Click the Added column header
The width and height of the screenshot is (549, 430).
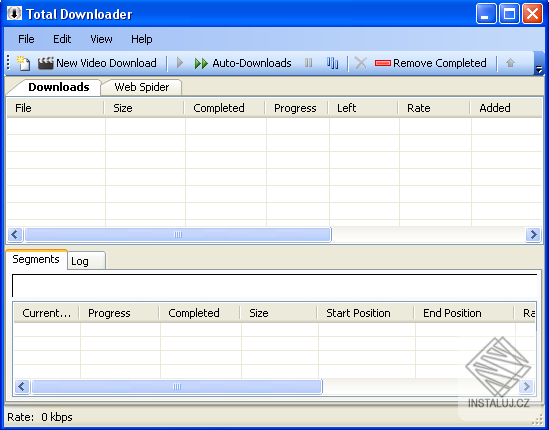pyautogui.click(x=506, y=108)
